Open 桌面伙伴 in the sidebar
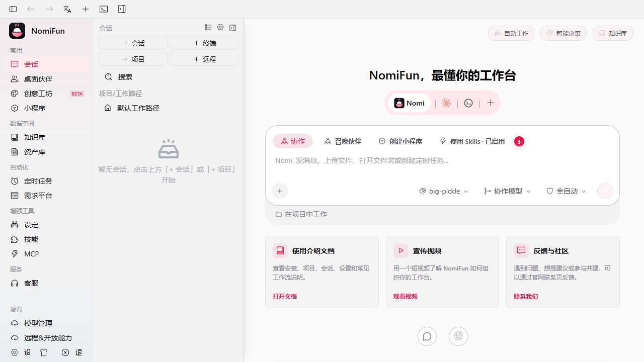Image resolution: width=644 pixels, height=362 pixels. pyautogui.click(x=46, y=79)
